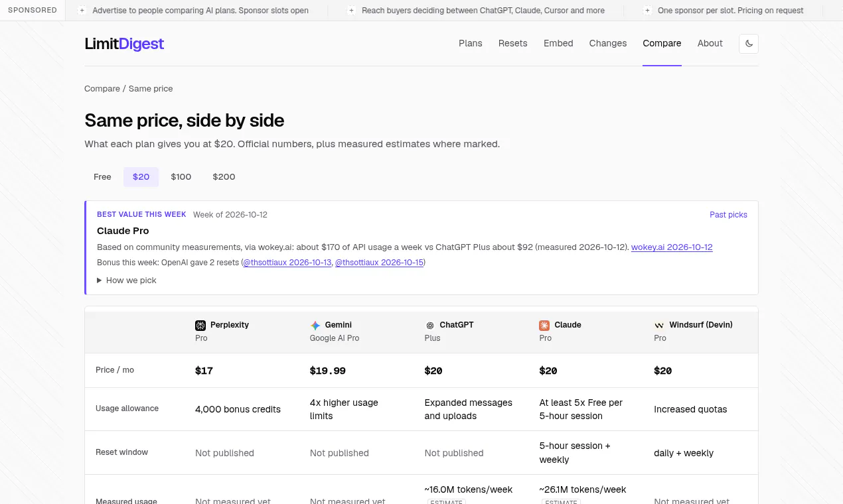Open the Plans nav item
This screenshot has height=504, width=843.
[x=471, y=44]
